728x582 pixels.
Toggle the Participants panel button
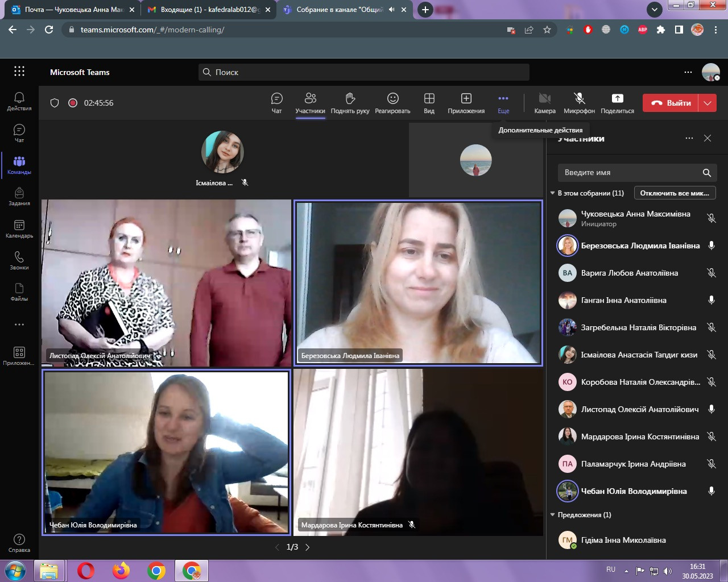(310, 103)
